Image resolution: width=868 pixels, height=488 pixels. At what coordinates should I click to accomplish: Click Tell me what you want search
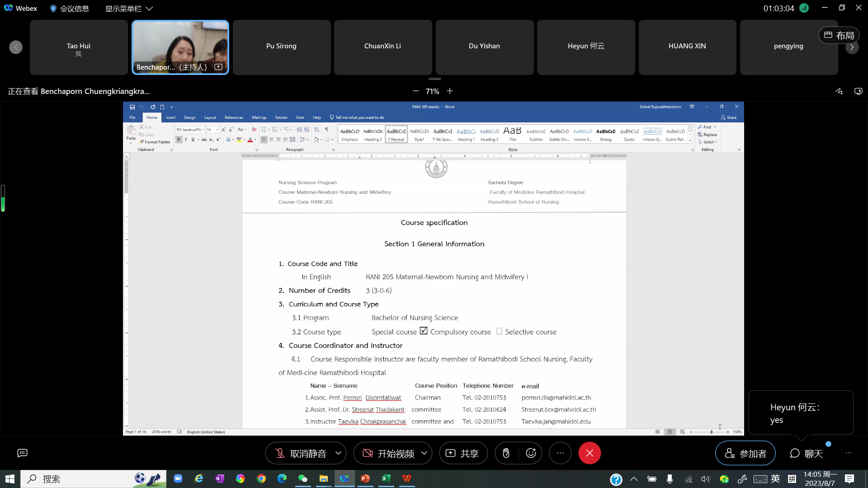tap(357, 117)
